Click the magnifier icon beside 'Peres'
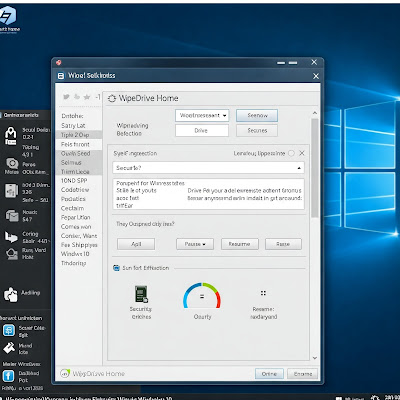This screenshot has width=400, height=400. pos(12,164)
